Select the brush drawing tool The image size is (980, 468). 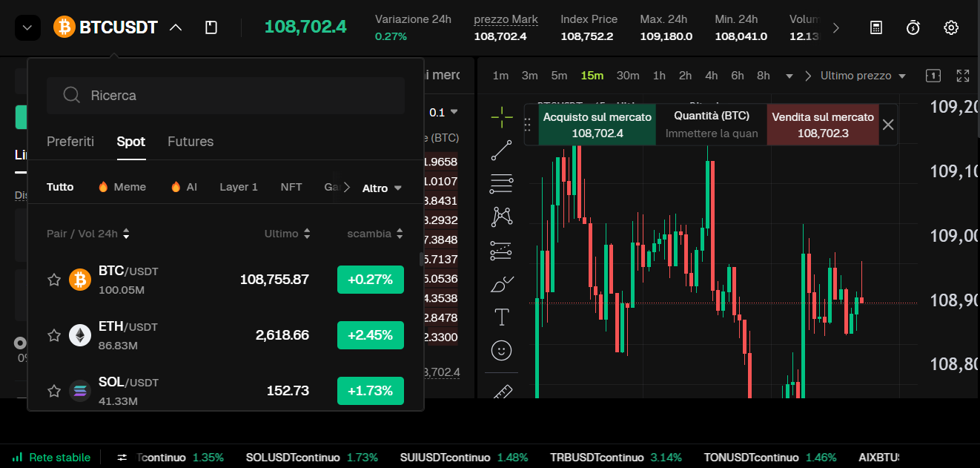click(x=502, y=284)
